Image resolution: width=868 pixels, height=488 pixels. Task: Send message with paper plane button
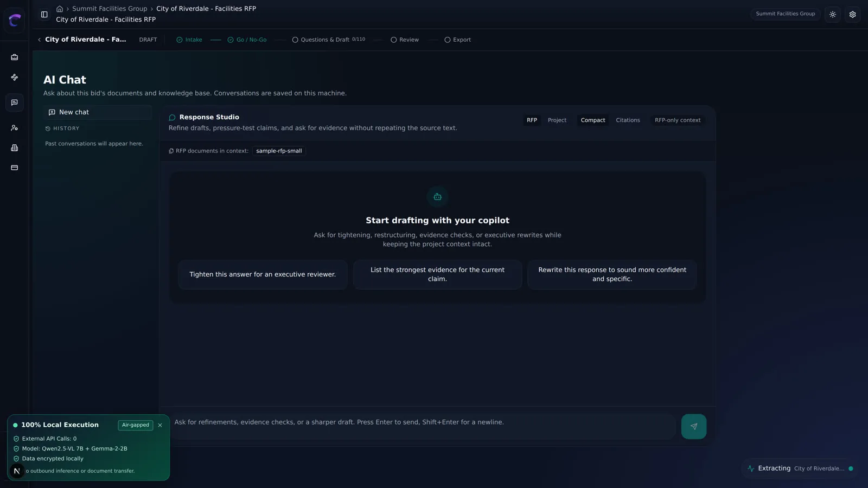(694, 427)
